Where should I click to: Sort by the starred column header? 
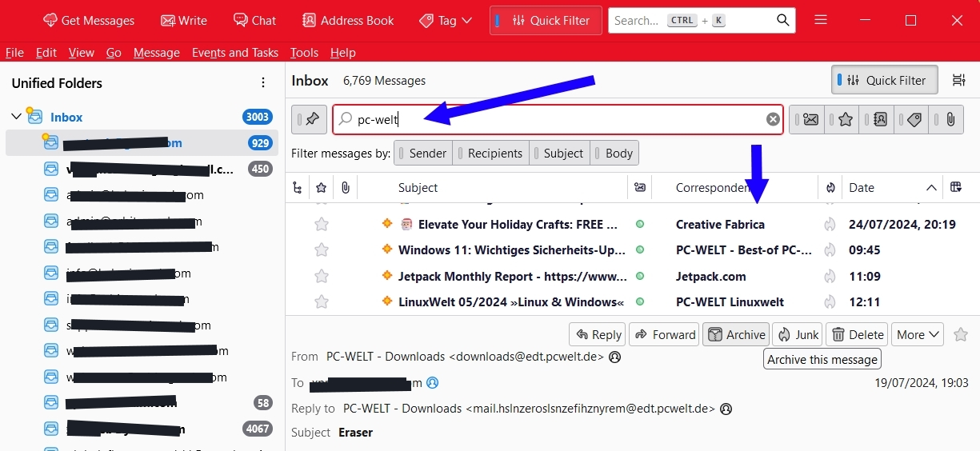click(x=321, y=188)
